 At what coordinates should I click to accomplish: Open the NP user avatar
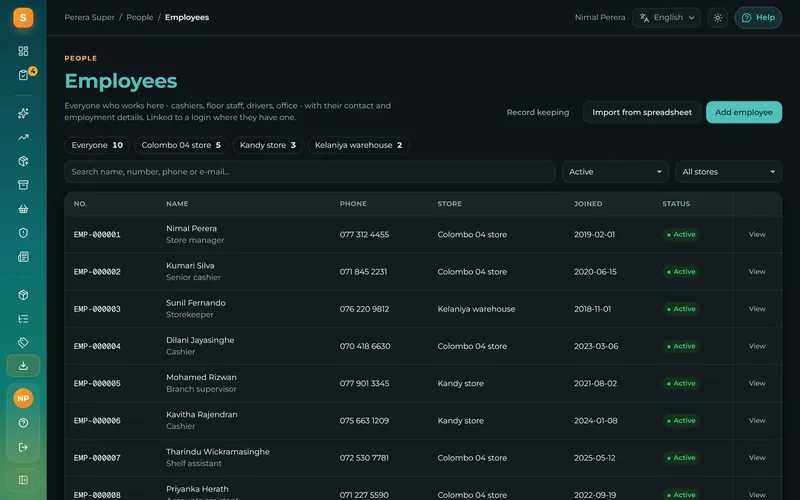tap(23, 398)
